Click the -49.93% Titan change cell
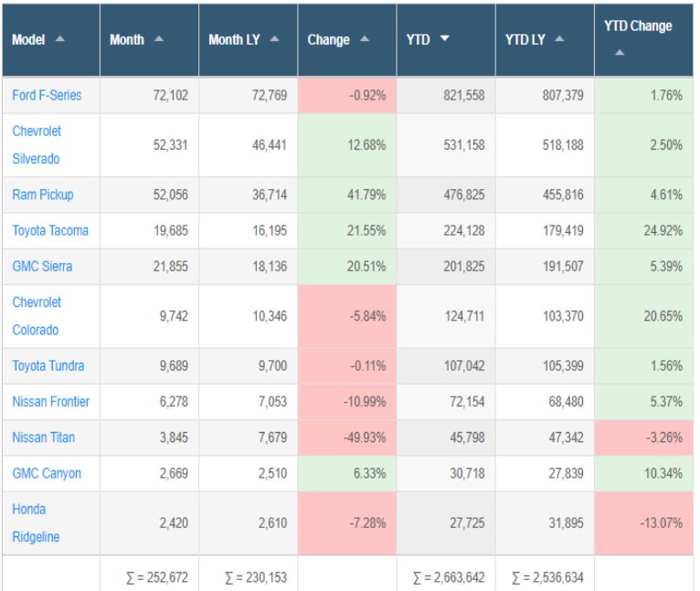This screenshot has height=591, width=700. point(347,438)
